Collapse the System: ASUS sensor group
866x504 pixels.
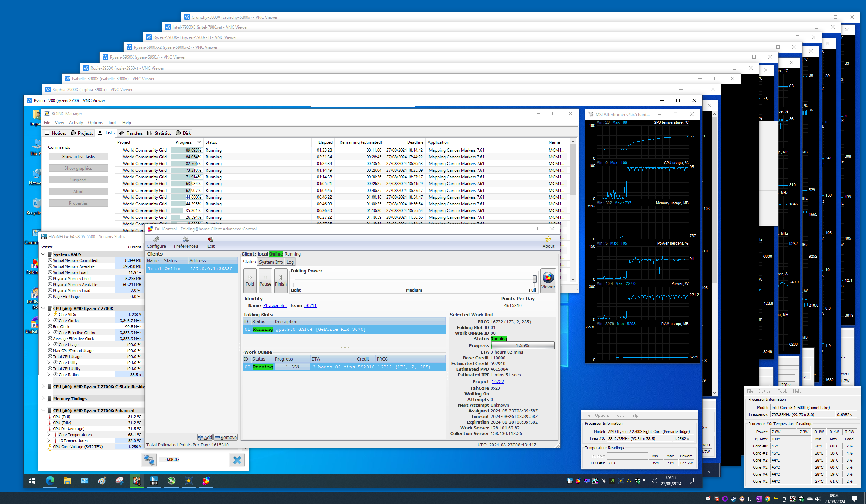[x=43, y=254]
